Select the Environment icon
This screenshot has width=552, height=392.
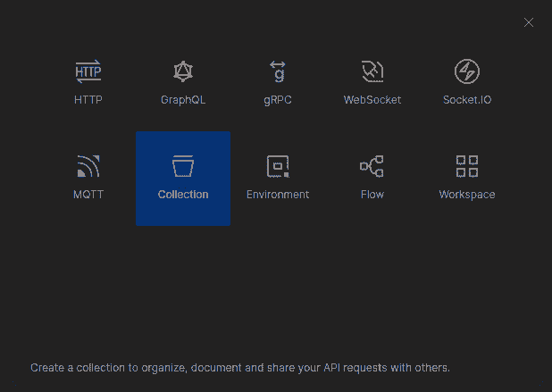pyautogui.click(x=278, y=166)
